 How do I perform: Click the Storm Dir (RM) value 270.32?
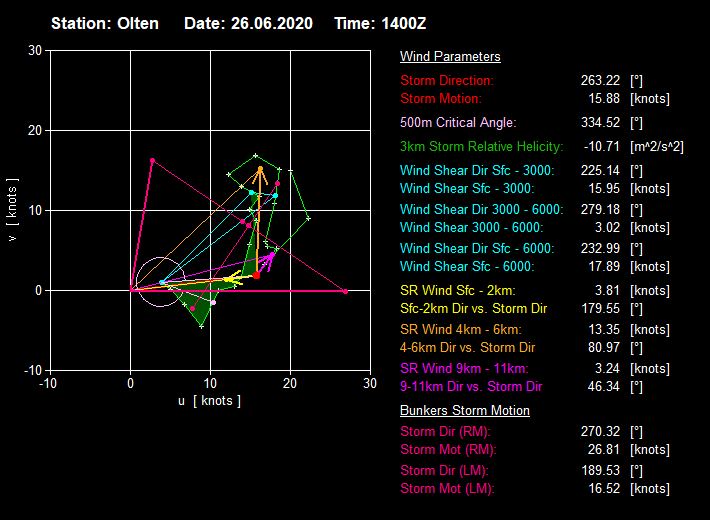tap(600, 431)
